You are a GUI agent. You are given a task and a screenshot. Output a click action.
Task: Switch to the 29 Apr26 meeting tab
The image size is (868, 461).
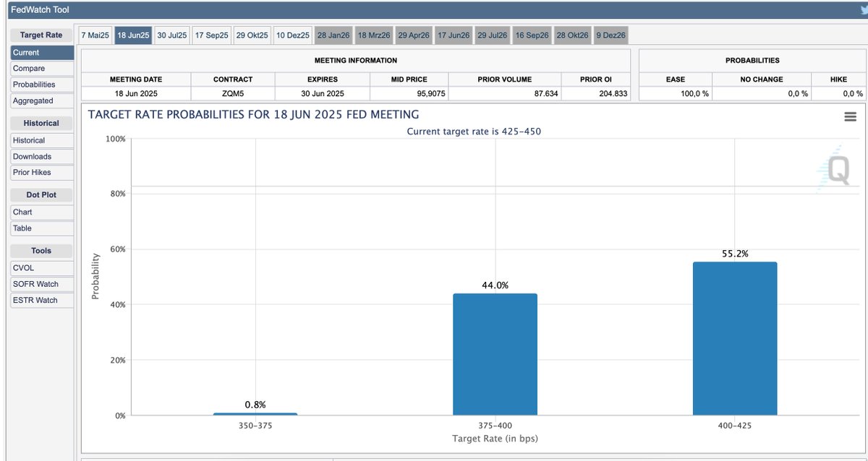(414, 35)
